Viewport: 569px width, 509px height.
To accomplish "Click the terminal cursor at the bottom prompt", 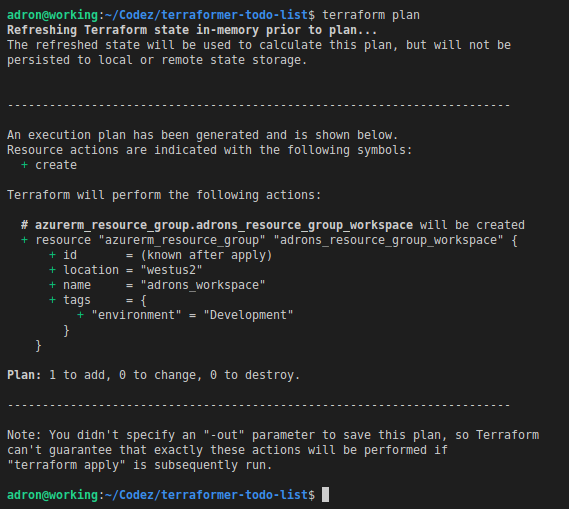I will point(326,495).
